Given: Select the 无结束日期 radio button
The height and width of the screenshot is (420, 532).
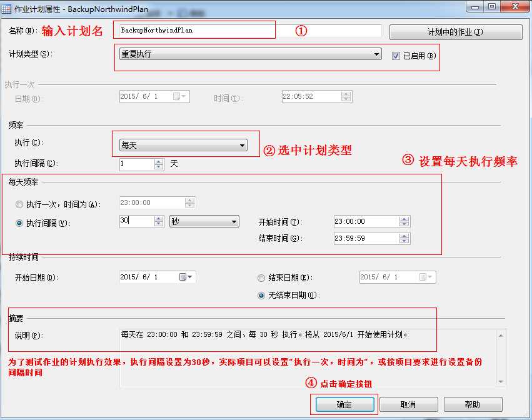Looking at the screenshot, I should coord(261,296).
